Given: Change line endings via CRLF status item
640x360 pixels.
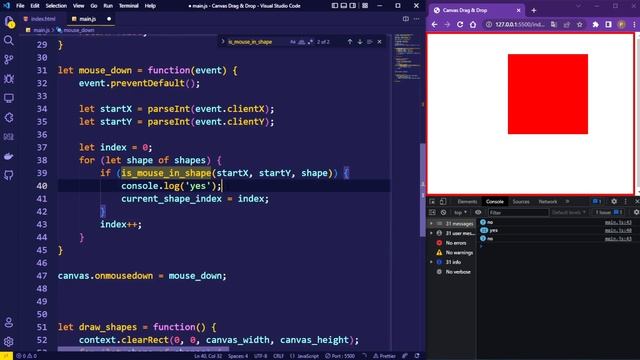Looking at the screenshot, I should coord(278,356).
